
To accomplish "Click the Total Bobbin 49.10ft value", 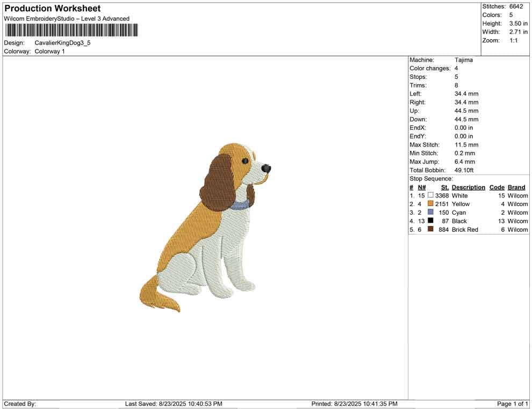I will pyautogui.click(x=465, y=170).
